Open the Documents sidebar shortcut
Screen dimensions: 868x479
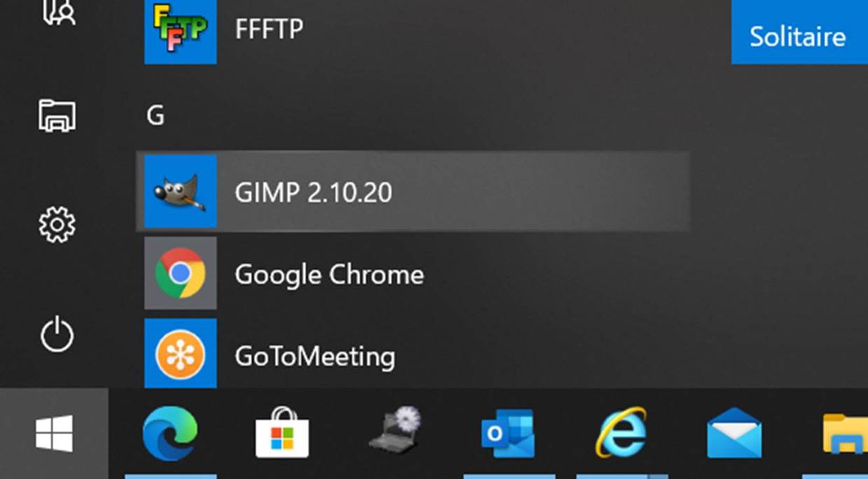[x=57, y=115]
